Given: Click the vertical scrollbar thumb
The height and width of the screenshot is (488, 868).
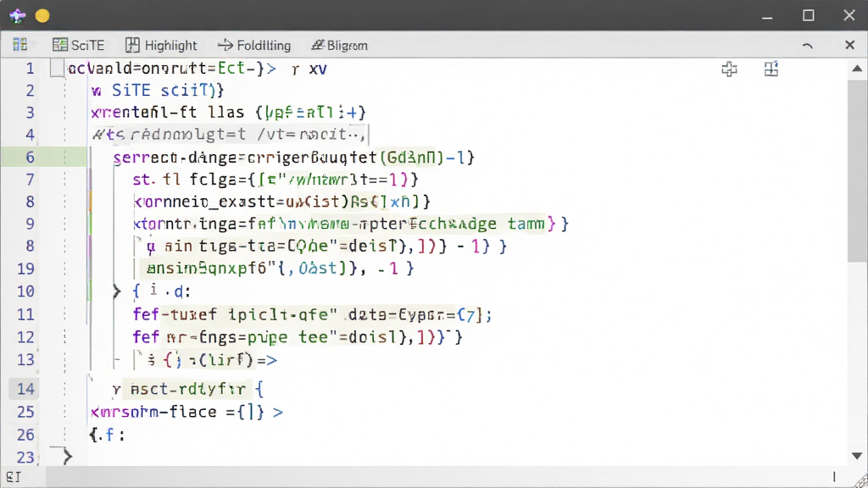Looking at the screenshot, I should [857, 171].
